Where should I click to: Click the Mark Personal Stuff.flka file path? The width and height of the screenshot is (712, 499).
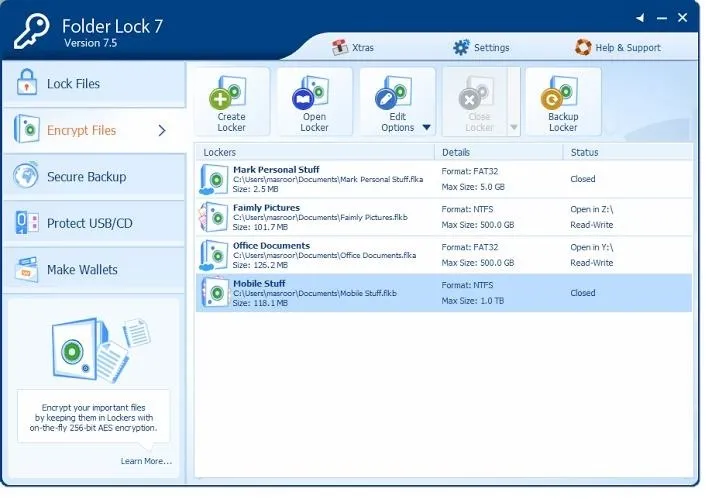[328, 179]
